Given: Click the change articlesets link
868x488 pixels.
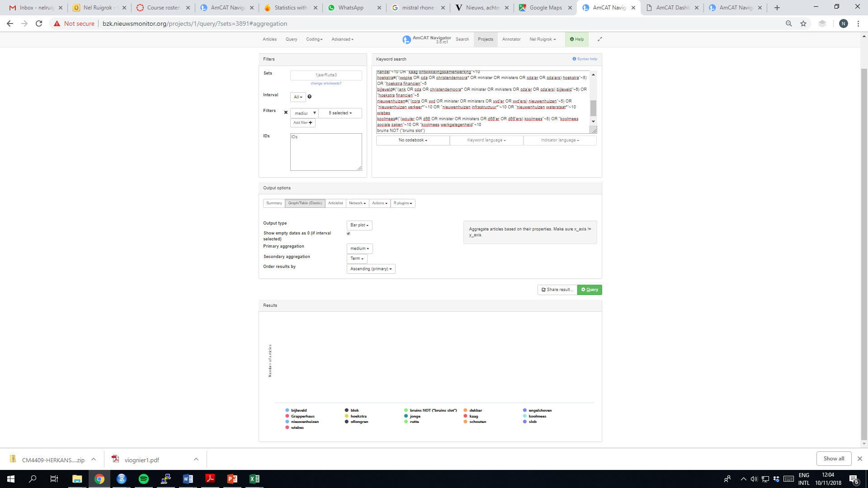Looking at the screenshot, I should 326,83.
